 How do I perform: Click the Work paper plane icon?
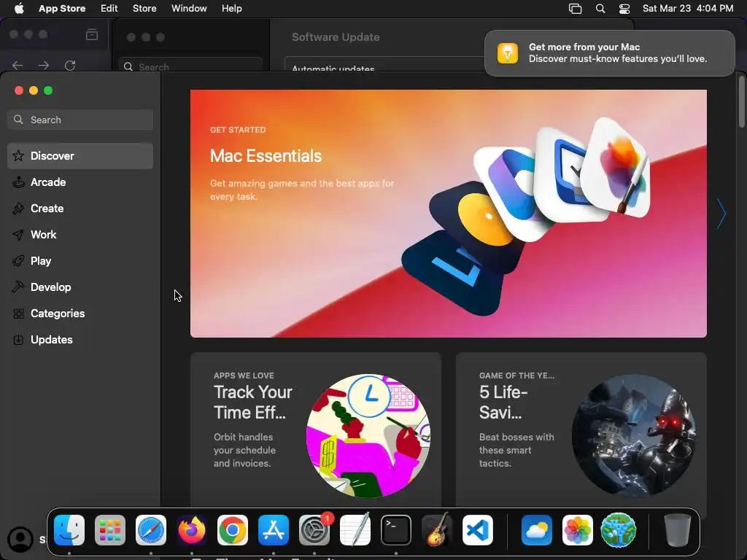click(x=18, y=234)
